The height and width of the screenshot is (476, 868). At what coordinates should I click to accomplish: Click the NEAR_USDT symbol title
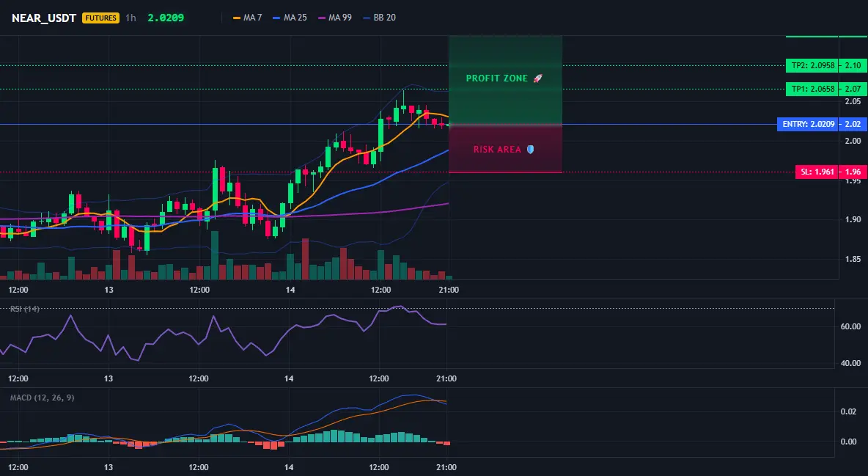click(x=44, y=18)
